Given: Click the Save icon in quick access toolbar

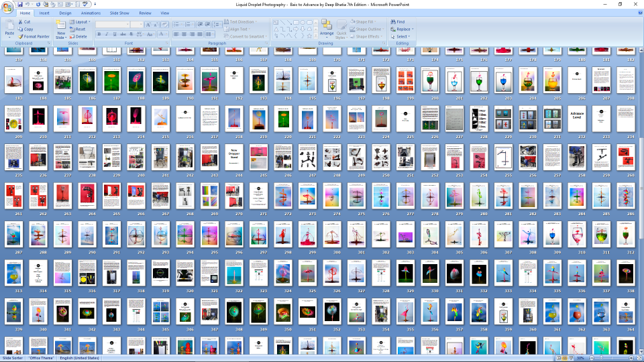Looking at the screenshot, I should click(x=20, y=4).
